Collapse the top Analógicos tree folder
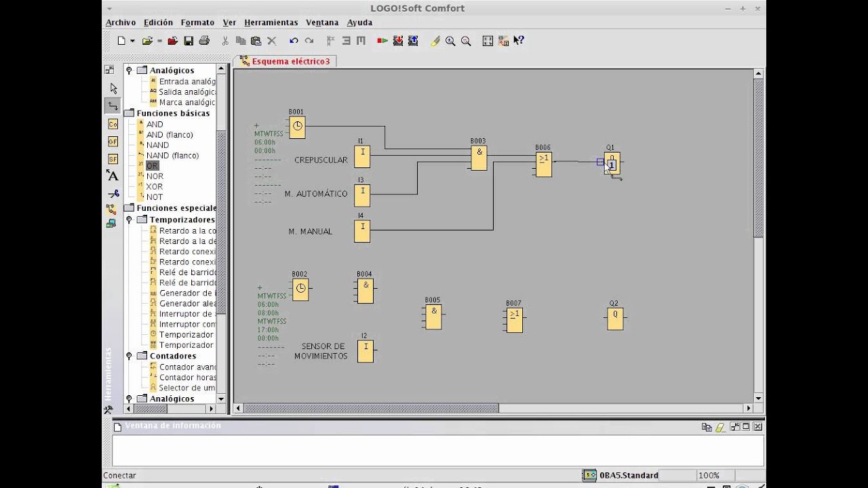Screen dimensions: 868x488 click(x=129, y=70)
